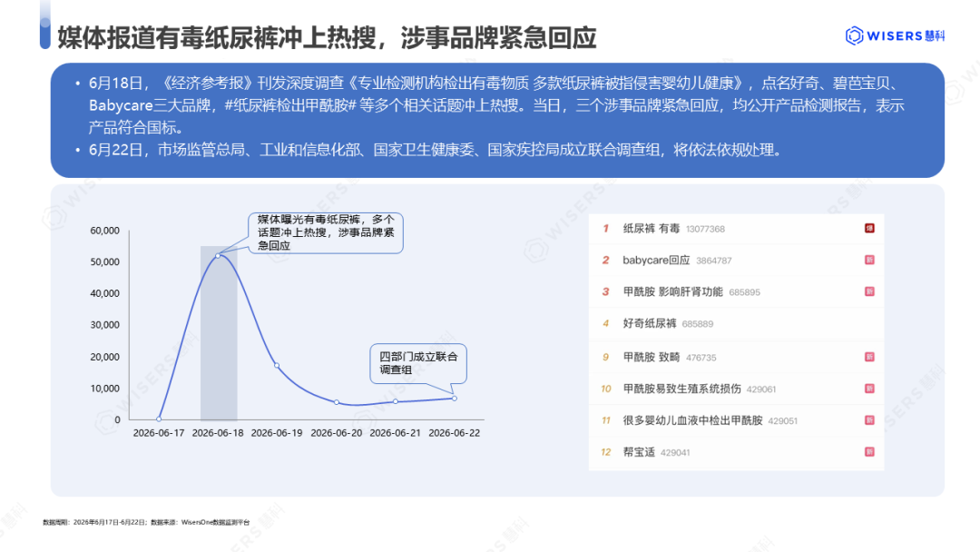Click the heat count 13077368
Image resolution: width=980 pixels, height=552 pixels.
706,230
